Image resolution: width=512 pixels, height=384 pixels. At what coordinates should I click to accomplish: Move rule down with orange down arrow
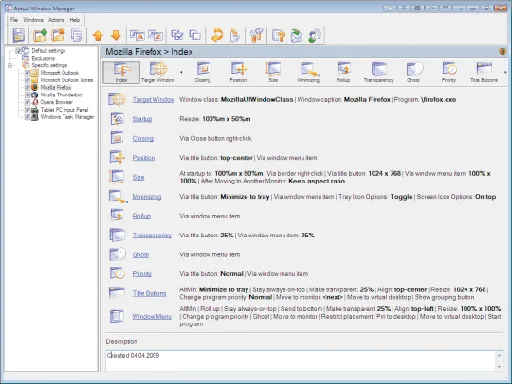[x=116, y=35]
